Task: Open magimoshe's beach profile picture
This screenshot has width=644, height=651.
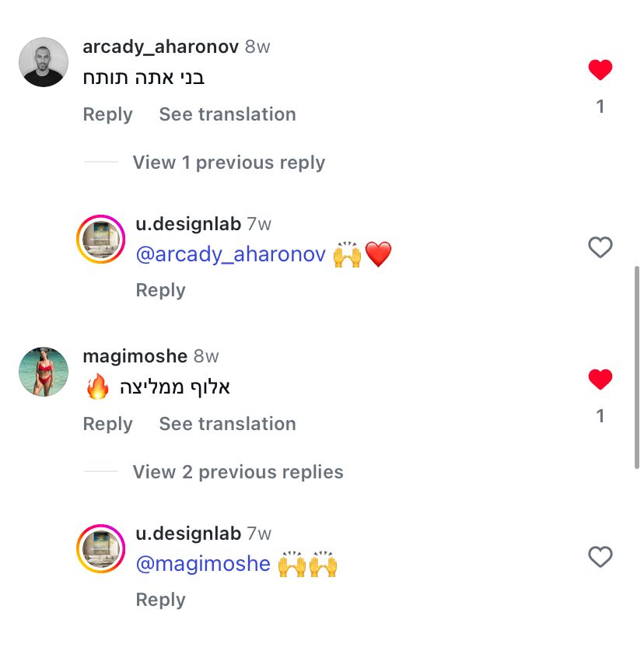Action: coord(44,372)
